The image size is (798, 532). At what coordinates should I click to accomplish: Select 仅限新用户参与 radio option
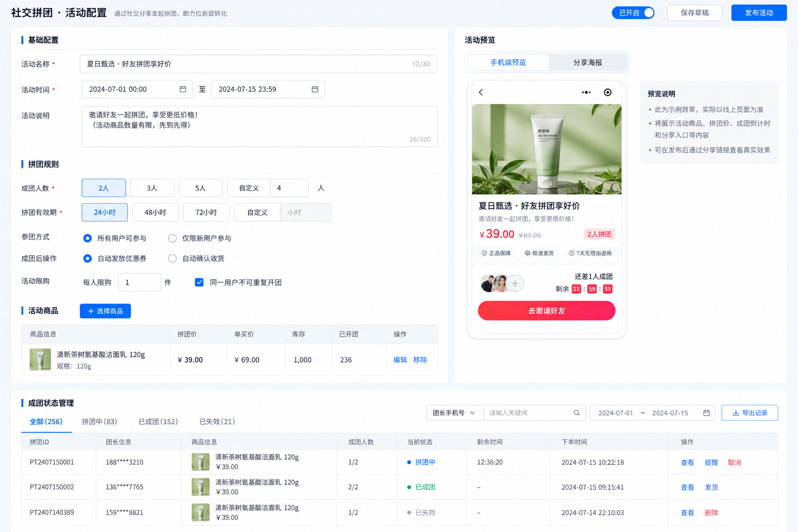172,238
